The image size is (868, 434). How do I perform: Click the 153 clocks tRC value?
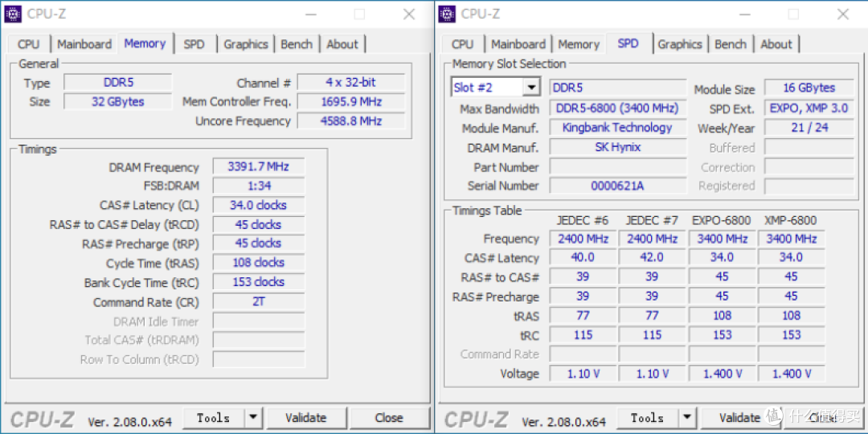(259, 282)
